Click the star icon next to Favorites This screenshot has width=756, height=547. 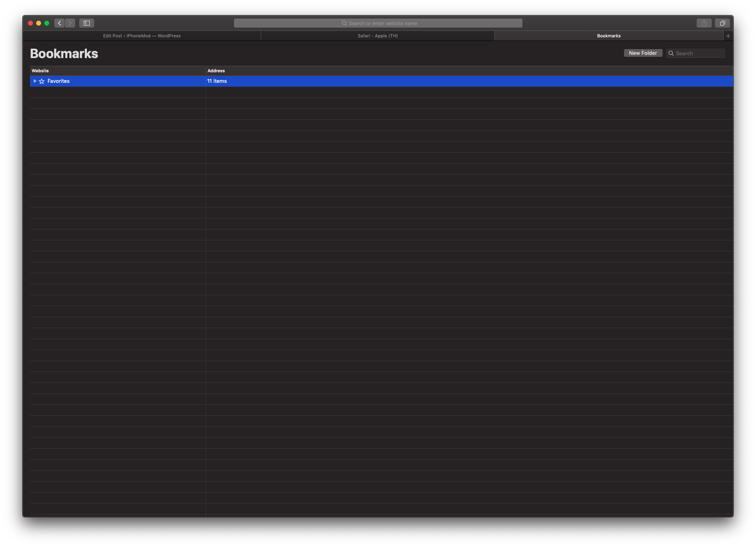[x=41, y=81]
